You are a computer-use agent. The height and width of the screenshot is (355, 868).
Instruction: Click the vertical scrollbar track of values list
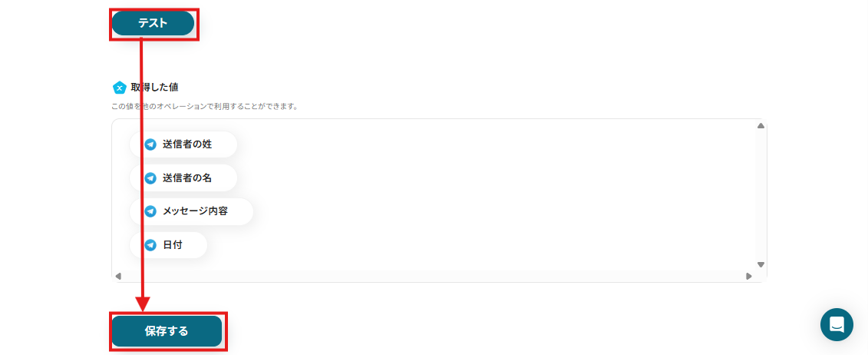tap(761, 195)
